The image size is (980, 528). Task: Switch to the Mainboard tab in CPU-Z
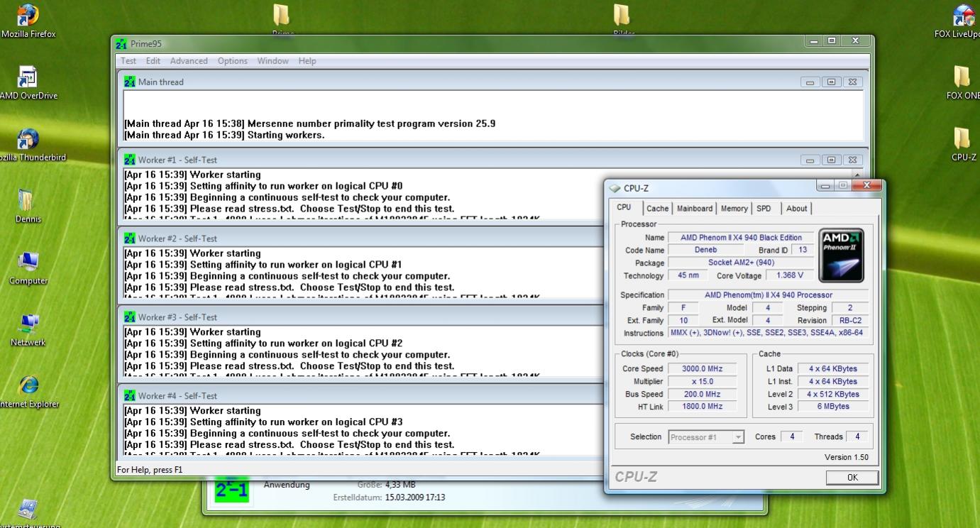coord(695,209)
